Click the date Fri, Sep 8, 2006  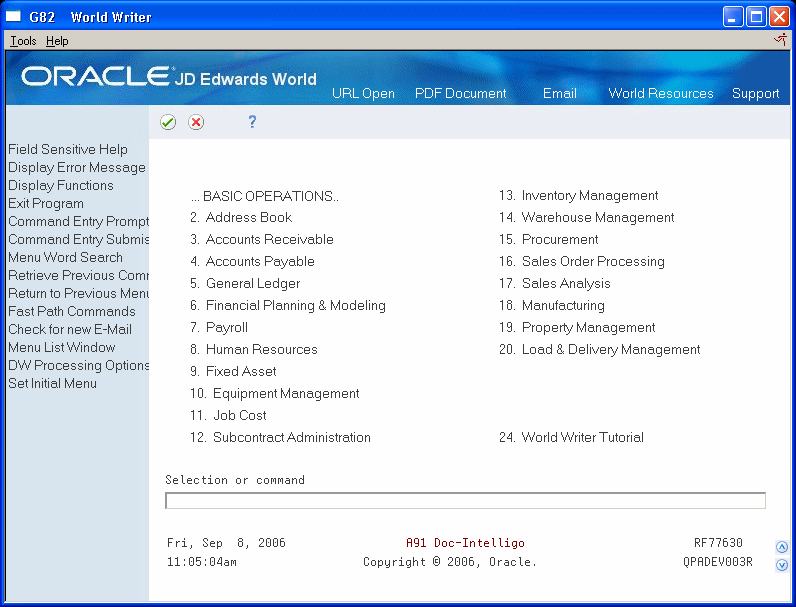(226, 544)
